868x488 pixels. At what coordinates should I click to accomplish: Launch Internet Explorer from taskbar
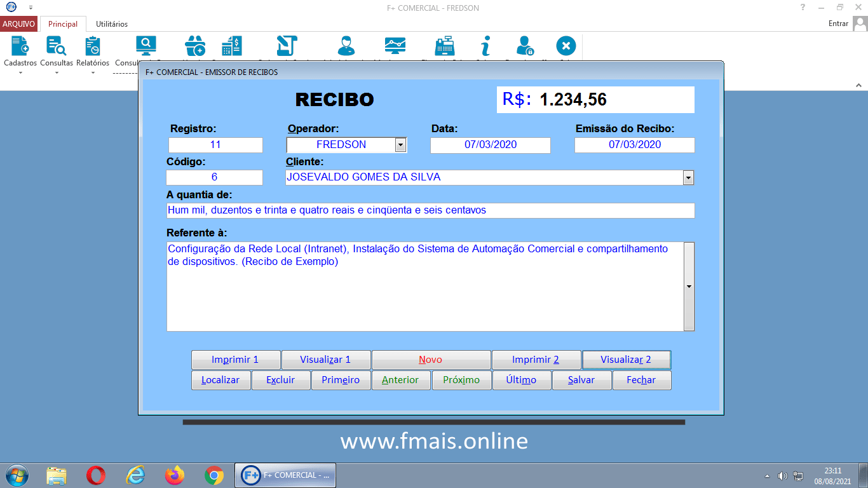(x=135, y=475)
